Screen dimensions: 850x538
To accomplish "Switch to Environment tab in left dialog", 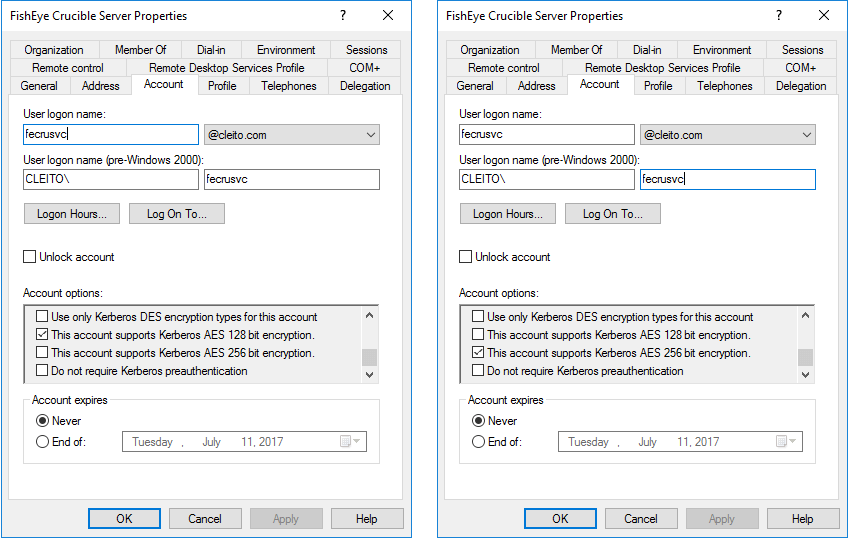I will [286, 50].
